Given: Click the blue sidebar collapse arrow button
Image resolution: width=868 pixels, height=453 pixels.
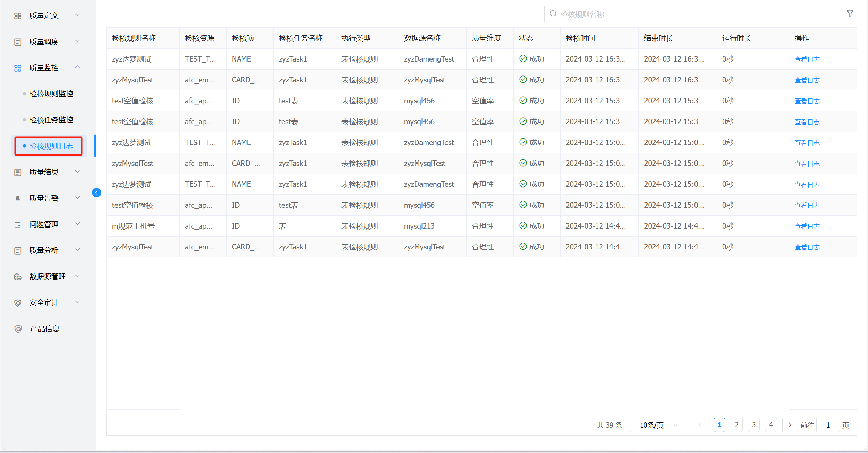Looking at the screenshot, I should pos(96,193).
